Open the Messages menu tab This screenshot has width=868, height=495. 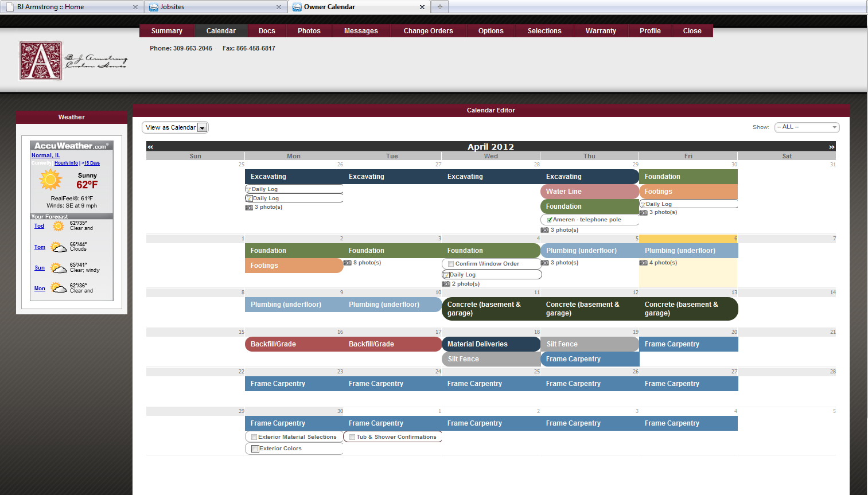tap(361, 31)
